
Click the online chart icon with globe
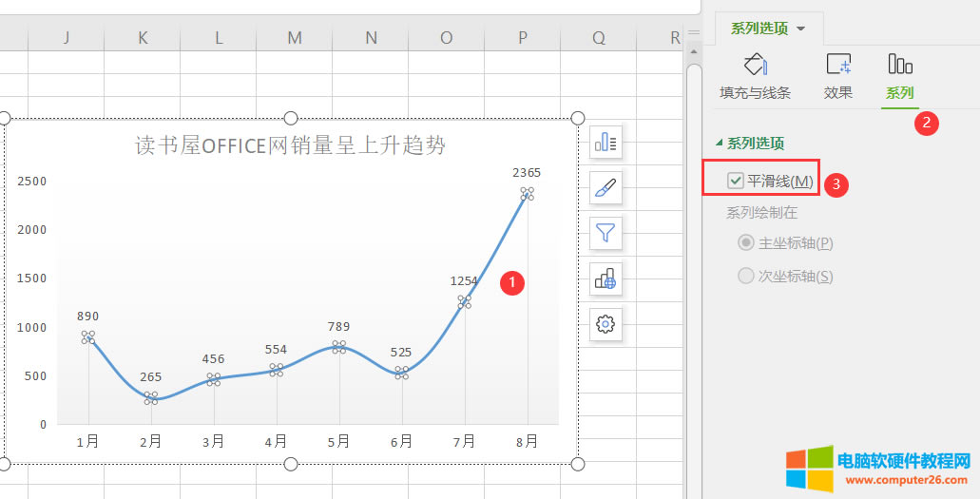coord(605,278)
